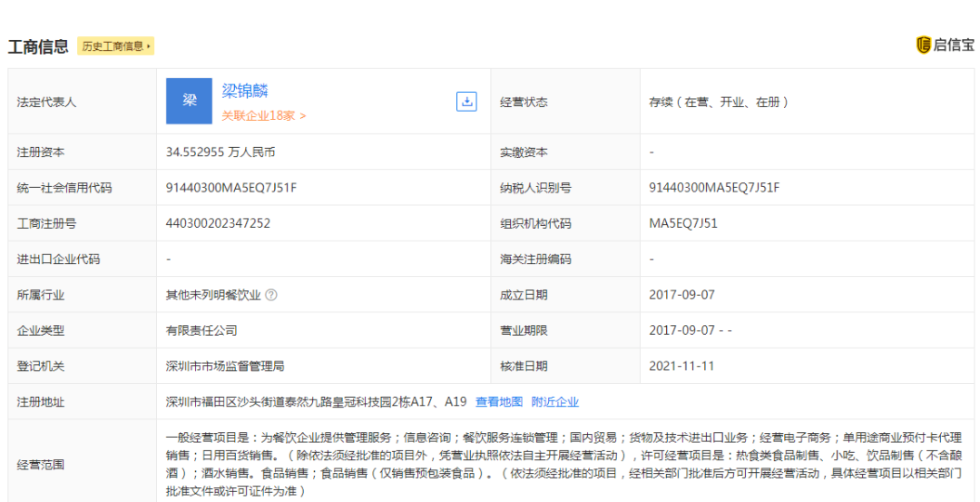Open legal representative 梁锦麟's profile link
This screenshot has width=980, height=502.
[x=245, y=91]
